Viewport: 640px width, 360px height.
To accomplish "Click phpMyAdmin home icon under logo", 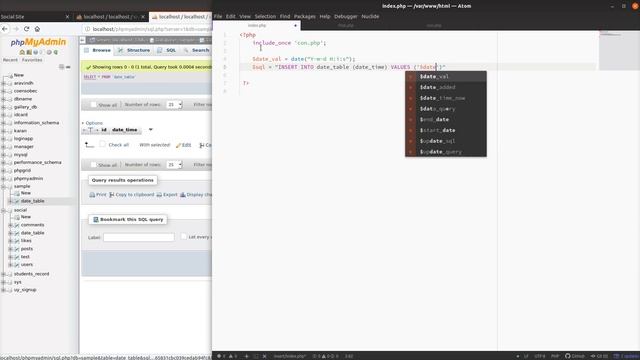I will pyautogui.click(x=22, y=52).
